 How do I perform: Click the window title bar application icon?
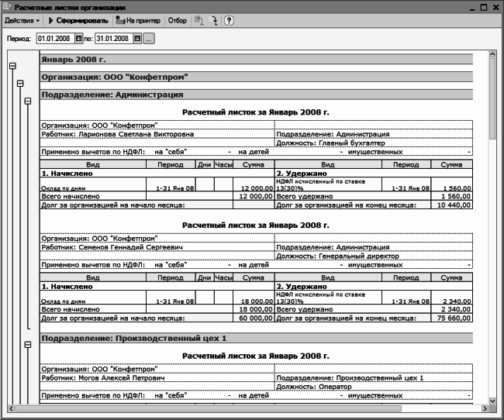point(7,7)
